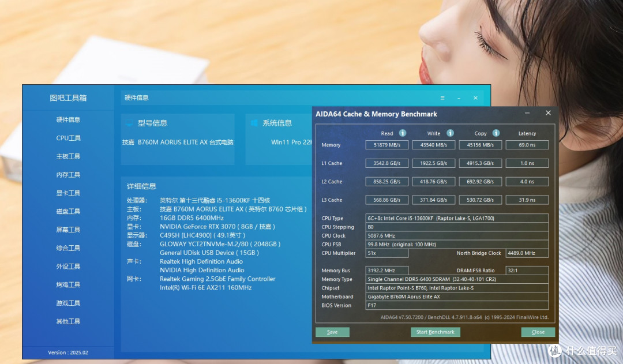623x364 pixels.
Task: Click Memory Read value 51879 MB/s
Action: pos(387,145)
